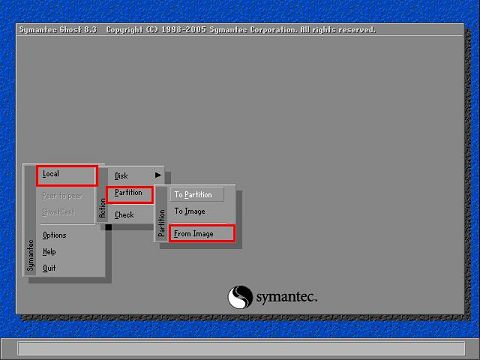Open the Help menu entry
480x360 pixels.
(x=49, y=252)
